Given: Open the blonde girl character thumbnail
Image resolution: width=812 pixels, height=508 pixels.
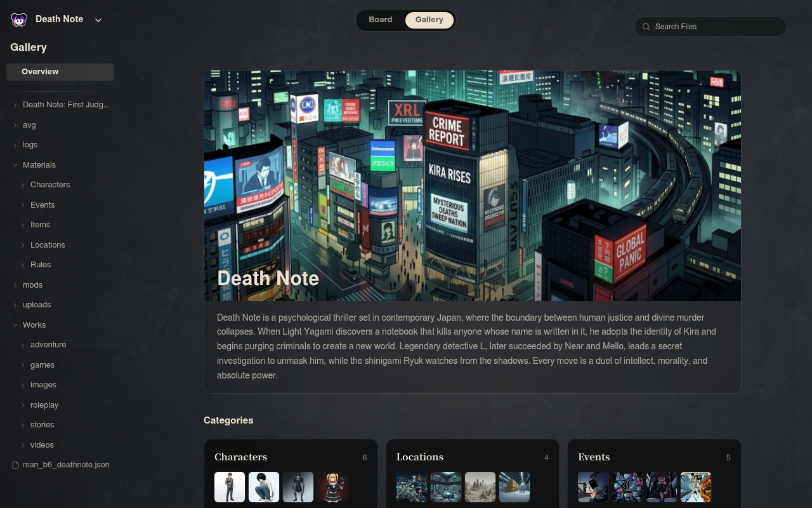Looking at the screenshot, I should [x=332, y=487].
